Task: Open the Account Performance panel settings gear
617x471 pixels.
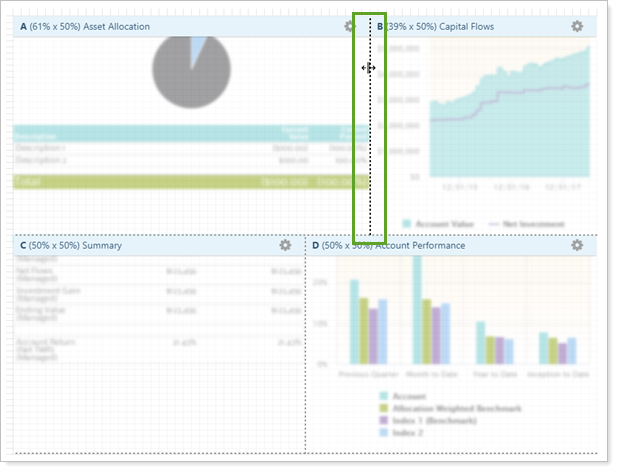Action: click(x=577, y=245)
